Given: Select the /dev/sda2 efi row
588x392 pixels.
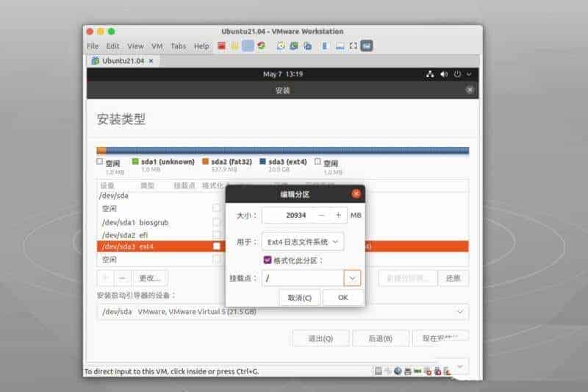Looking at the screenshot, I should click(x=282, y=235).
